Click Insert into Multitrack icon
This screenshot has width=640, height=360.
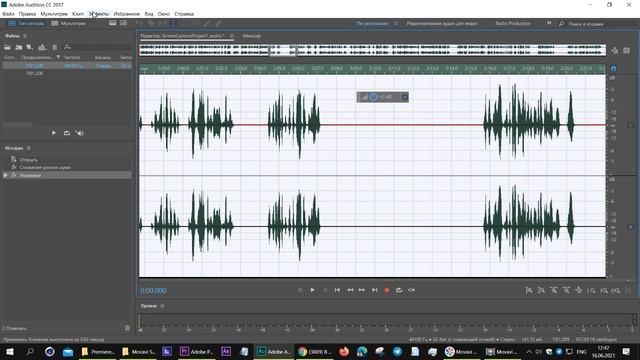click(42, 47)
